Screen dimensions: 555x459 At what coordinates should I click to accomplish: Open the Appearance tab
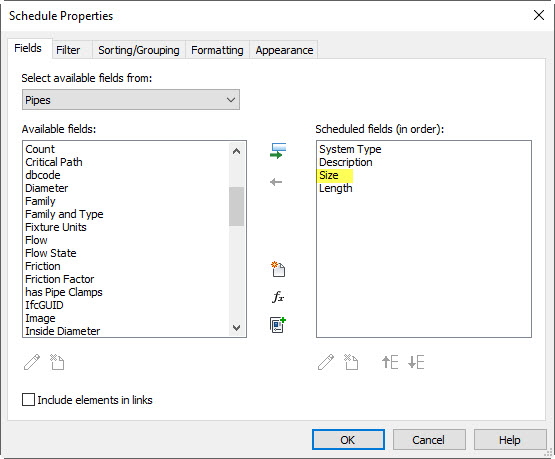tap(284, 50)
